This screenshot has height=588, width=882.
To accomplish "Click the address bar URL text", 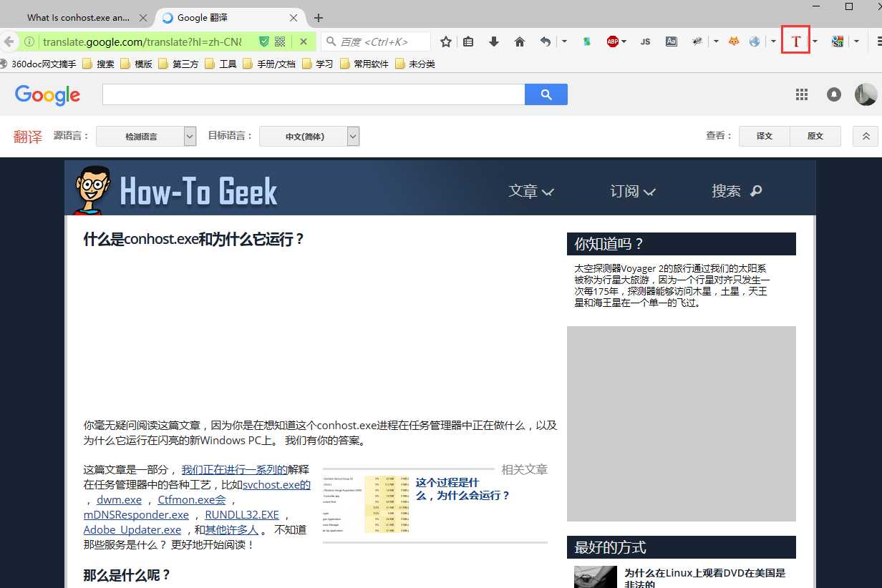I will click(x=142, y=41).
